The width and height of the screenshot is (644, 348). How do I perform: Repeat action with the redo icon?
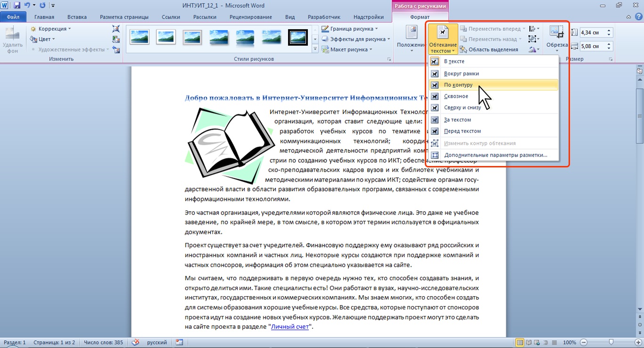tap(43, 6)
